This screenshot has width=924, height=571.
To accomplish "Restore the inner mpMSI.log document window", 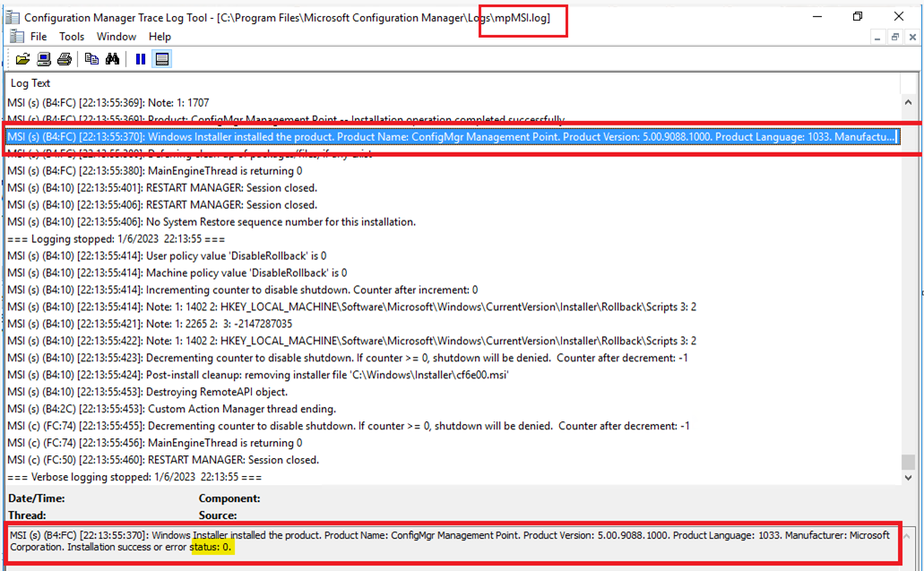I will tap(895, 37).
